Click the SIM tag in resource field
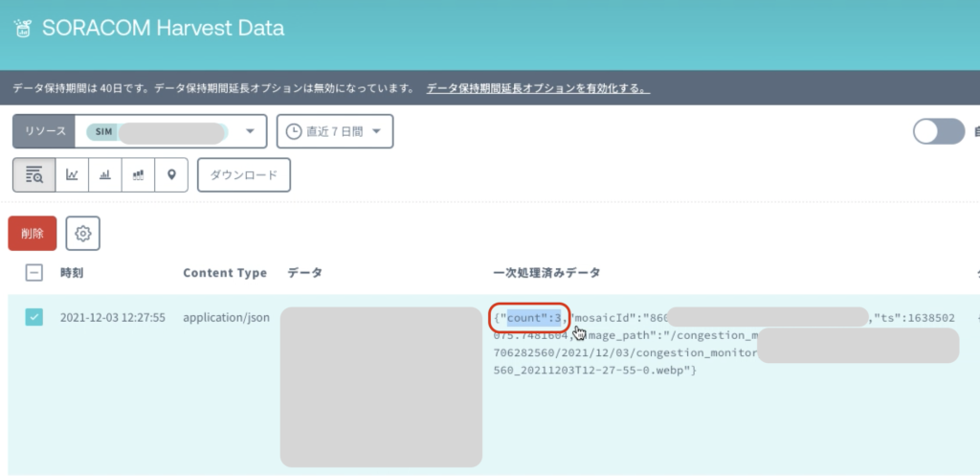Image resolution: width=980 pixels, height=476 pixels. pos(103,132)
